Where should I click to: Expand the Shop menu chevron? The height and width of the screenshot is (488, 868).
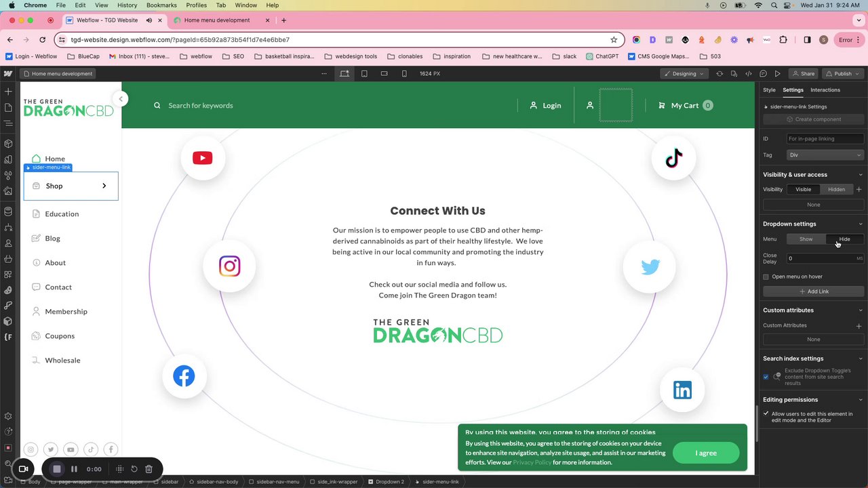point(104,186)
